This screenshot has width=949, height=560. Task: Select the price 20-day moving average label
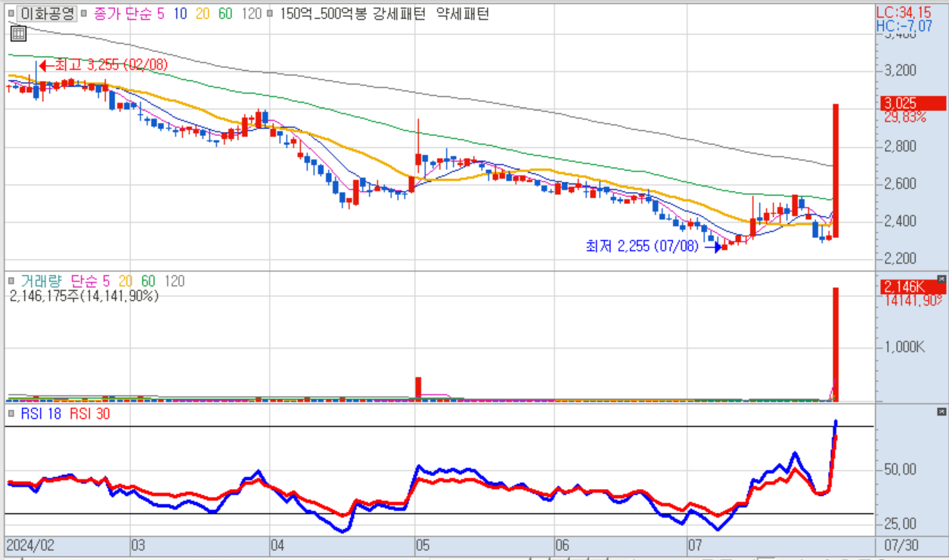tap(204, 14)
